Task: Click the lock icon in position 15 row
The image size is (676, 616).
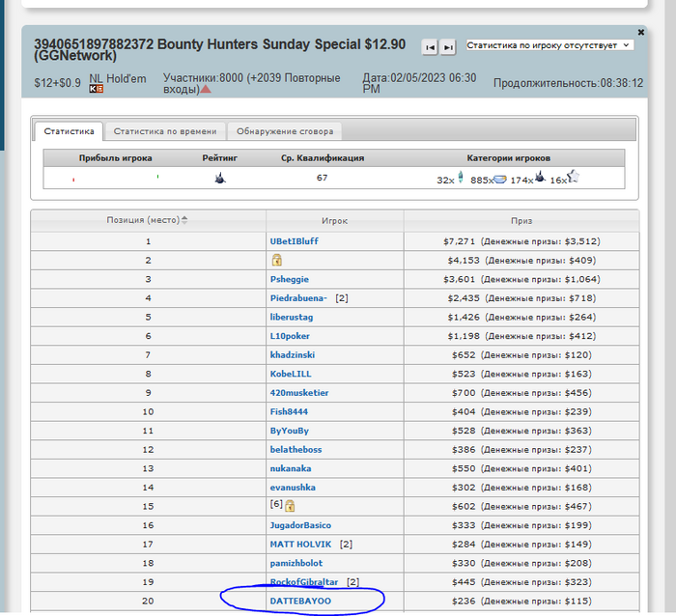Action: [290, 505]
